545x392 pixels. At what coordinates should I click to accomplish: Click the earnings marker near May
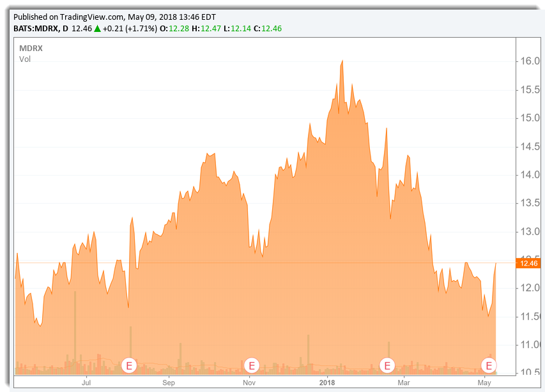tap(489, 365)
